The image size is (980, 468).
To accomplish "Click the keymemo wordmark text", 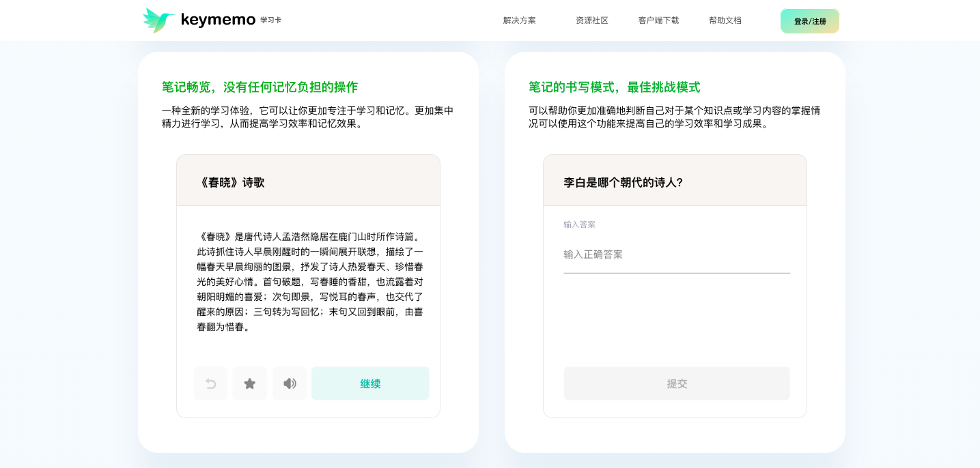I will [218, 20].
